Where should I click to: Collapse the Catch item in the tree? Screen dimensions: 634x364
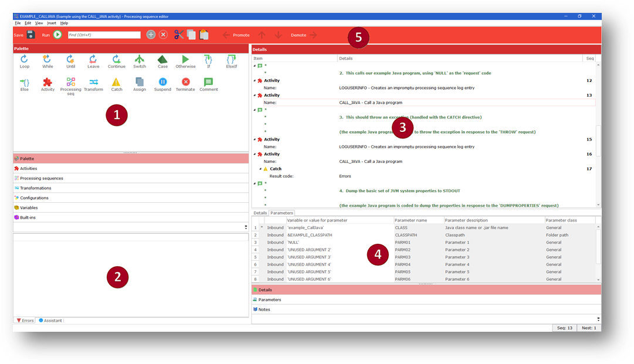[x=260, y=169]
